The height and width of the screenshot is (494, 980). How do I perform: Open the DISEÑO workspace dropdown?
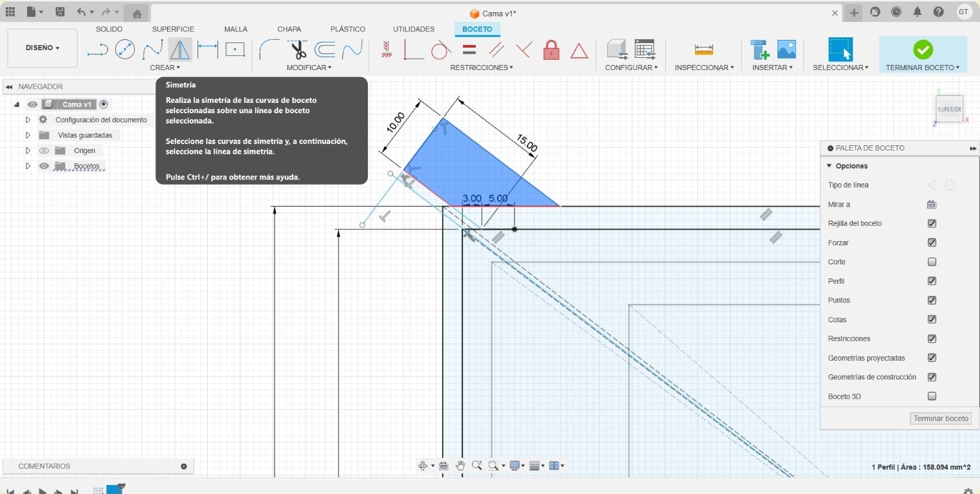[x=42, y=48]
